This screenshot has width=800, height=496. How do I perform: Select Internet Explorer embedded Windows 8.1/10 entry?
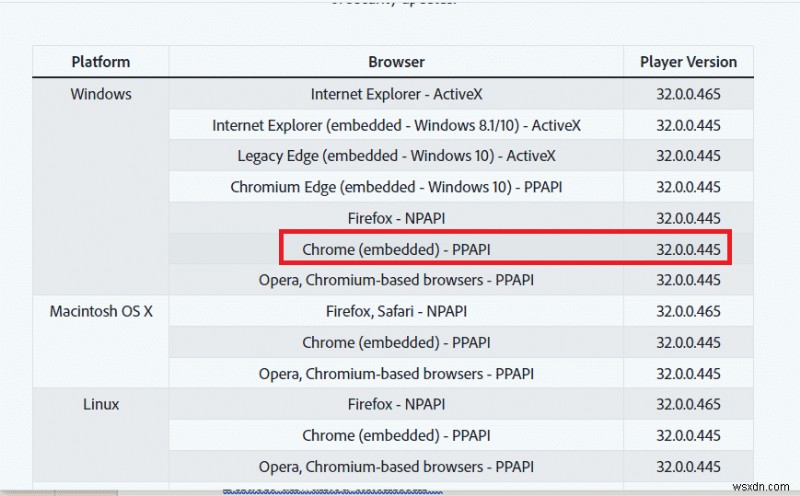(396, 126)
